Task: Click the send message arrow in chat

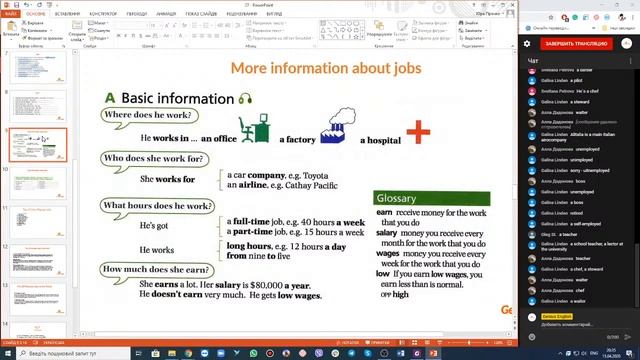Action: pos(628,337)
